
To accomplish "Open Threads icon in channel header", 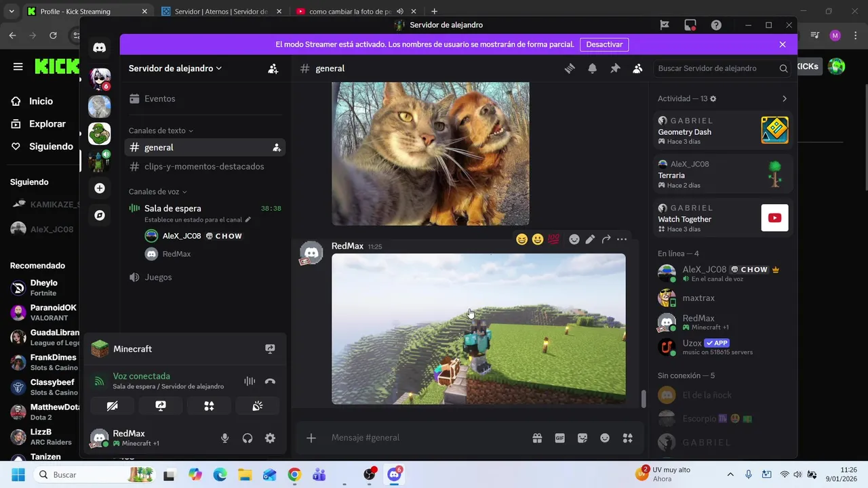I will pyautogui.click(x=570, y=68).
